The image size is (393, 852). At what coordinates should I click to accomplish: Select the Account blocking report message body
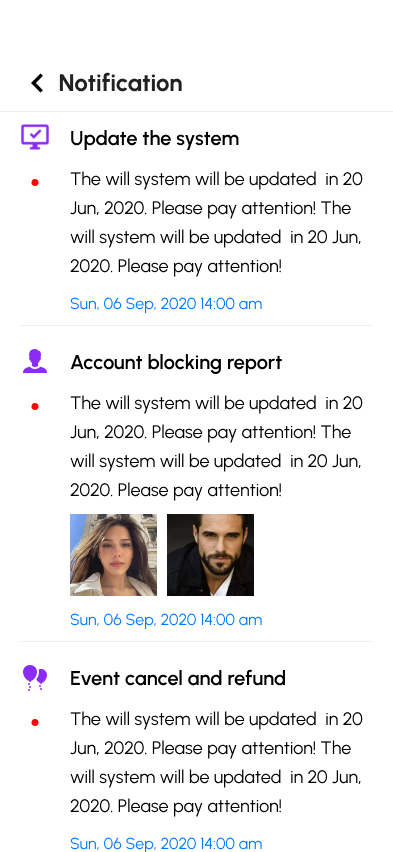tap(216, 447)
